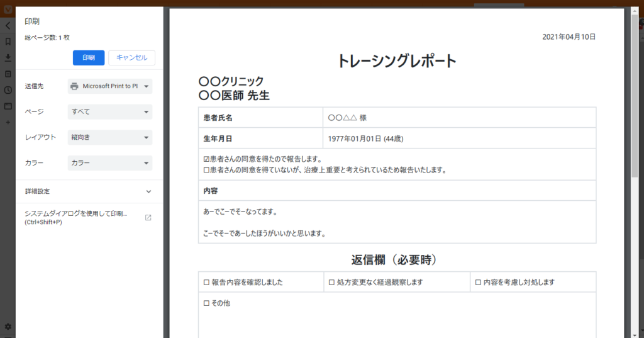
Task: Open the ページ dropdown showing すべて
Action: coord(110,112)
